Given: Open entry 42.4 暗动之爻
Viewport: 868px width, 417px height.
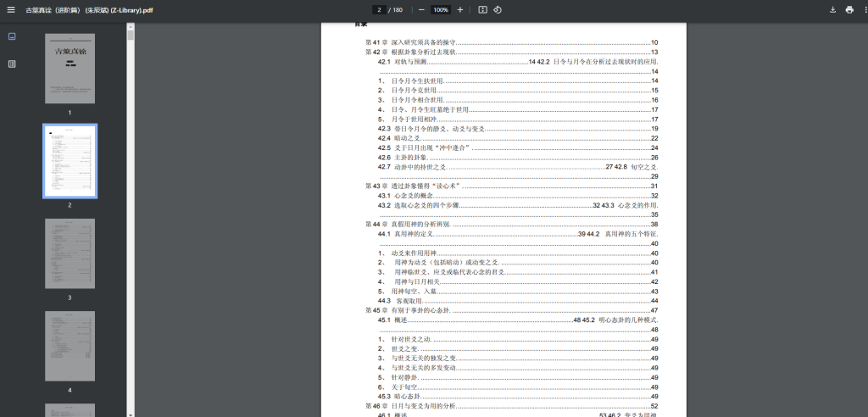Looking at the screenshot, I should tap(518, 138).
